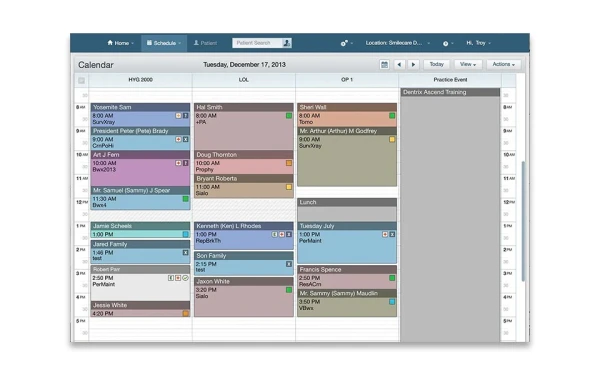The width and height of the screenshot is (600, 375).
Task: Click the medical alert icon on Robert Parr
Action: tap(178, 278)
